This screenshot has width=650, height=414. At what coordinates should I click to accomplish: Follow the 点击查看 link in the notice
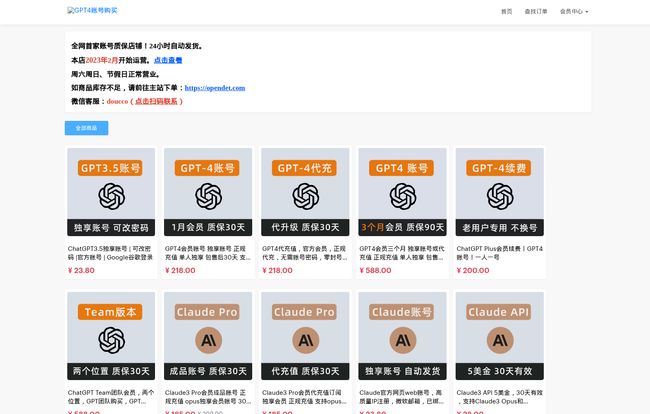(168, 60)
